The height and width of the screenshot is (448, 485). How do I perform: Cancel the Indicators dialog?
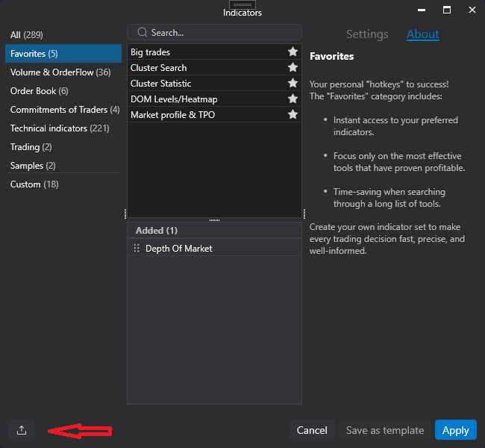click(x=312, y=430)
